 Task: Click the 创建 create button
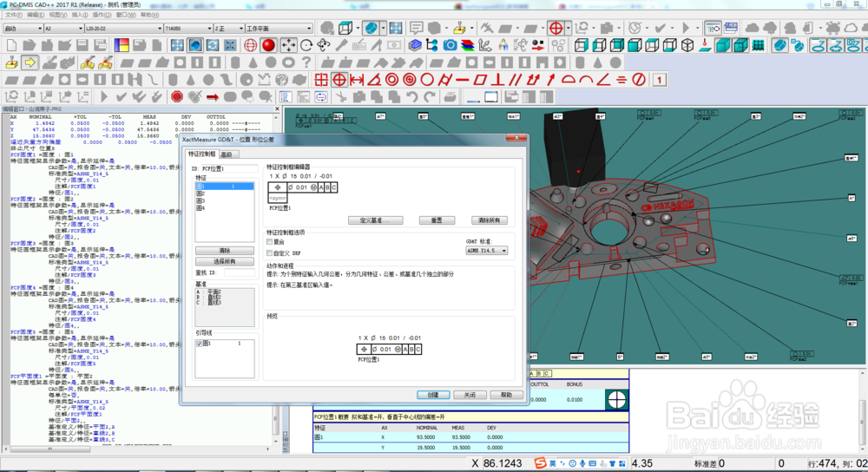tap(433, 395)
